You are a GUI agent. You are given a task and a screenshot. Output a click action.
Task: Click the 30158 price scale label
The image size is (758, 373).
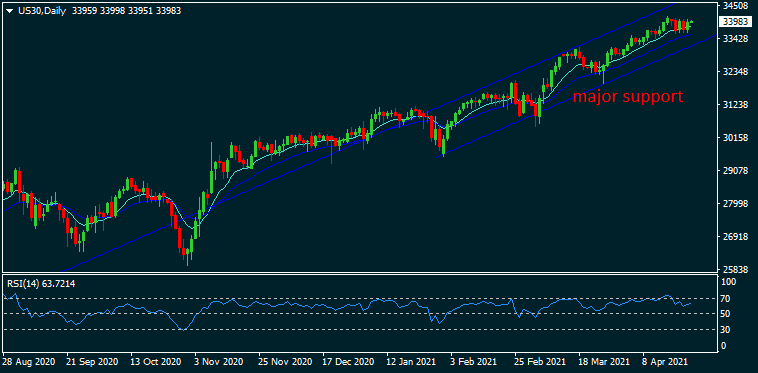coord(736,138)
